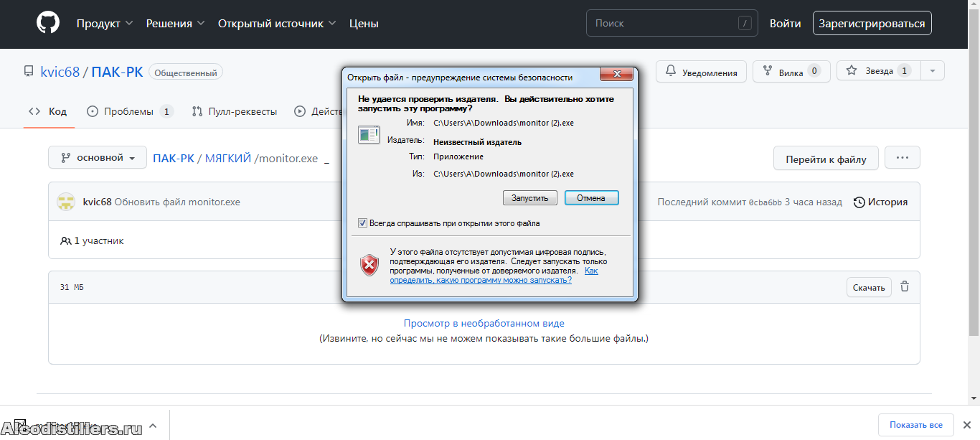Click the '31 МБ' file size text

pos(72,287)
